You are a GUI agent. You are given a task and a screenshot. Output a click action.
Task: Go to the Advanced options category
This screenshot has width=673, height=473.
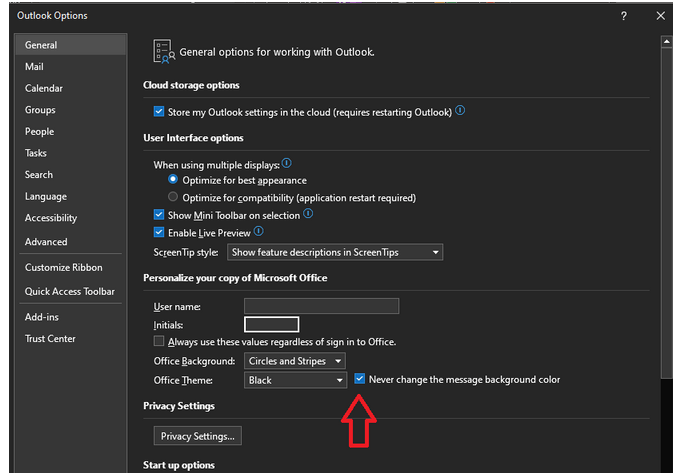click(71, 242)
